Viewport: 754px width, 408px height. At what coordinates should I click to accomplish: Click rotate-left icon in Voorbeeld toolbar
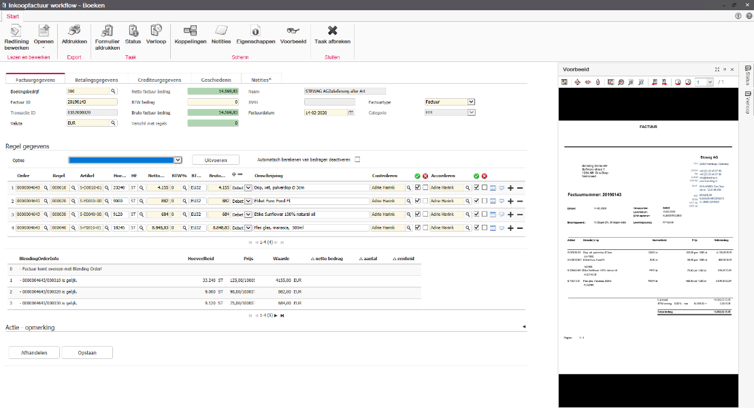tap(678, 82)
